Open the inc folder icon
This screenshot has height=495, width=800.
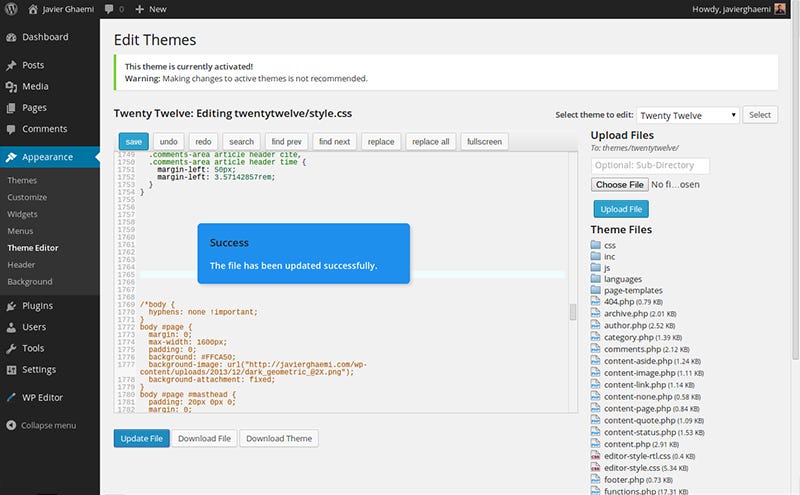[x=595, y=256]
